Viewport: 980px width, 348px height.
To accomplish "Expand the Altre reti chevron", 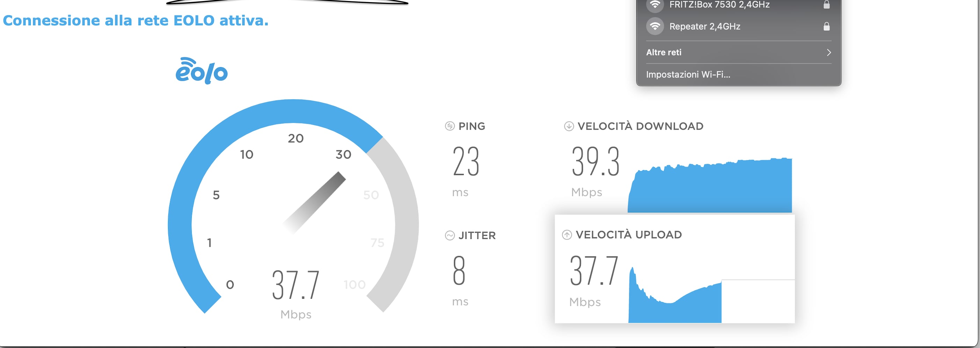I will (x=828, y=52).
